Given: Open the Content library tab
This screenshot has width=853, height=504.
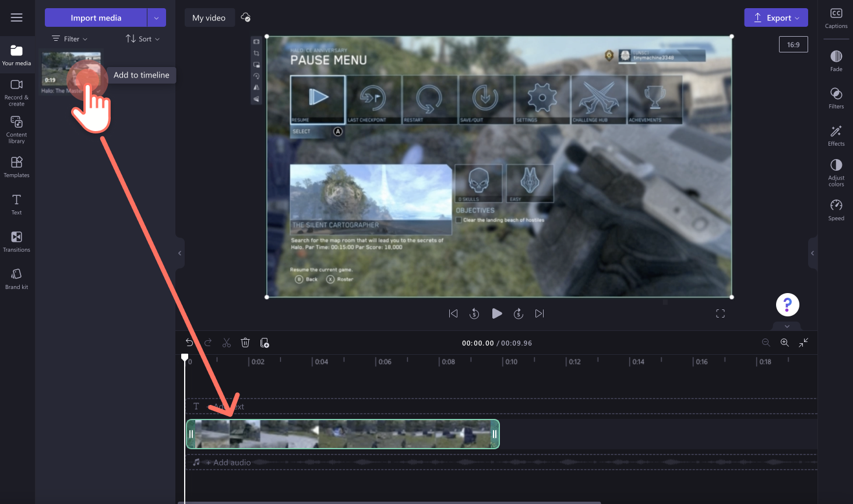Looking at the screenshot, I should pos(17,129).
